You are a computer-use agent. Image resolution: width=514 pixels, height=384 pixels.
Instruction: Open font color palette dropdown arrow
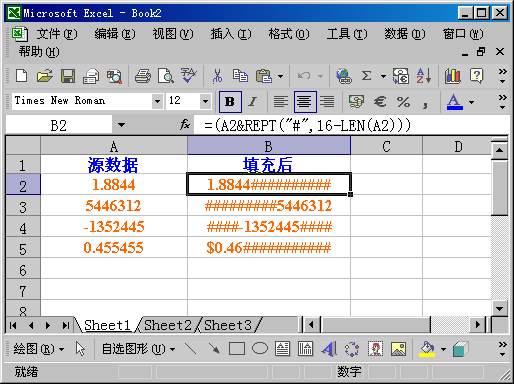coord(471,102)
